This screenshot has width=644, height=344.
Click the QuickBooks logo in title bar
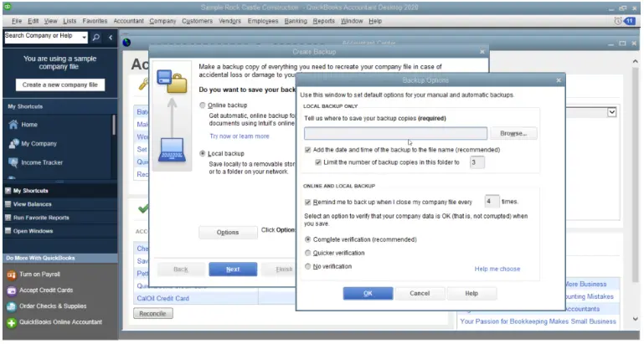[8, 7]
